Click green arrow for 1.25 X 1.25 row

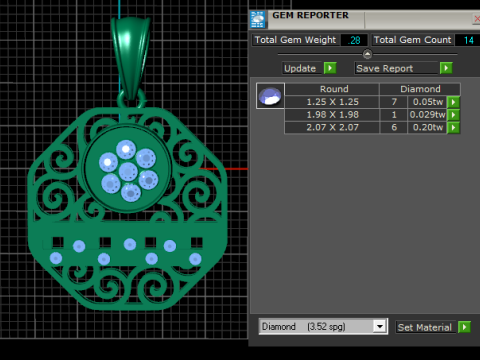coord(453,102)
